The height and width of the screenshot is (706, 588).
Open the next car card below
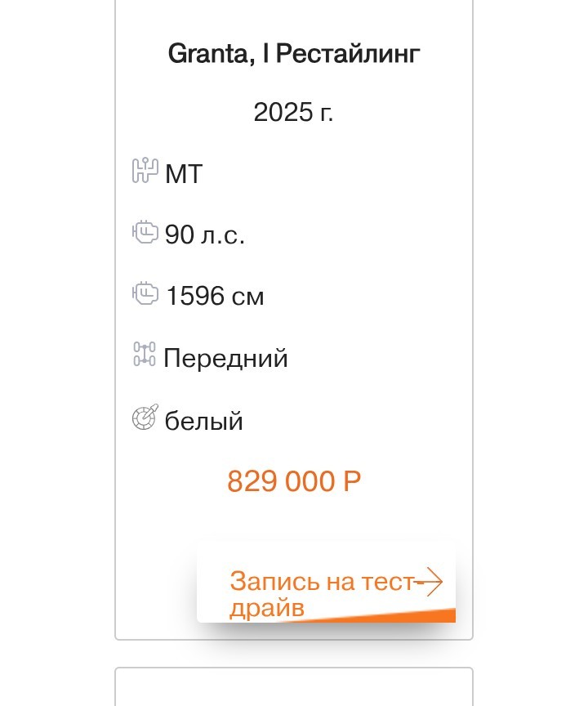point(294,688)
